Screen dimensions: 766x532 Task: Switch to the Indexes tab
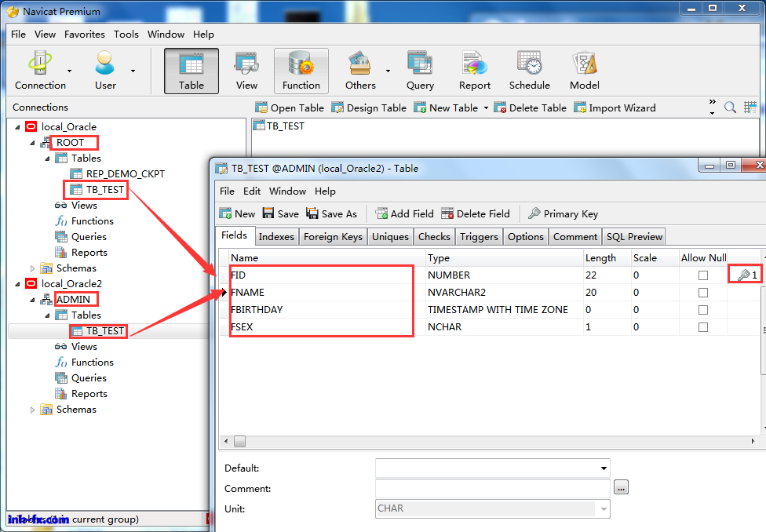pyautogui.click(x=276, y=236)
